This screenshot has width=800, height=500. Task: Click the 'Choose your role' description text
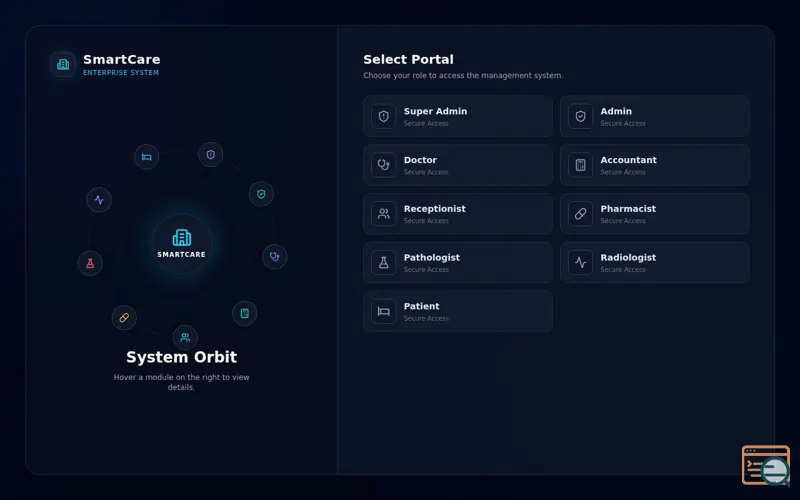tap(463, 76)
